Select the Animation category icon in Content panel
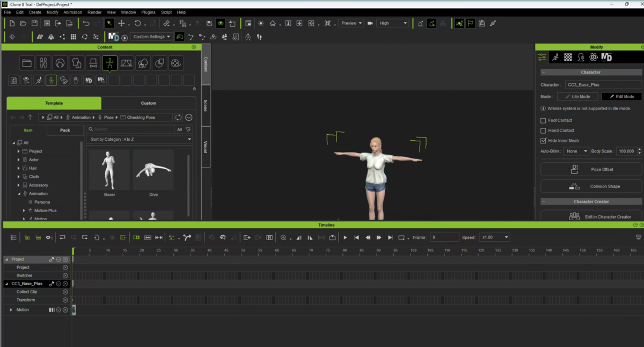 [109, 63]
